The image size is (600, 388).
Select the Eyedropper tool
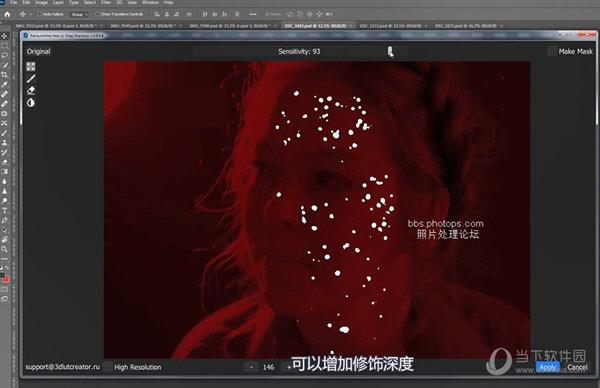coord(5,84)
